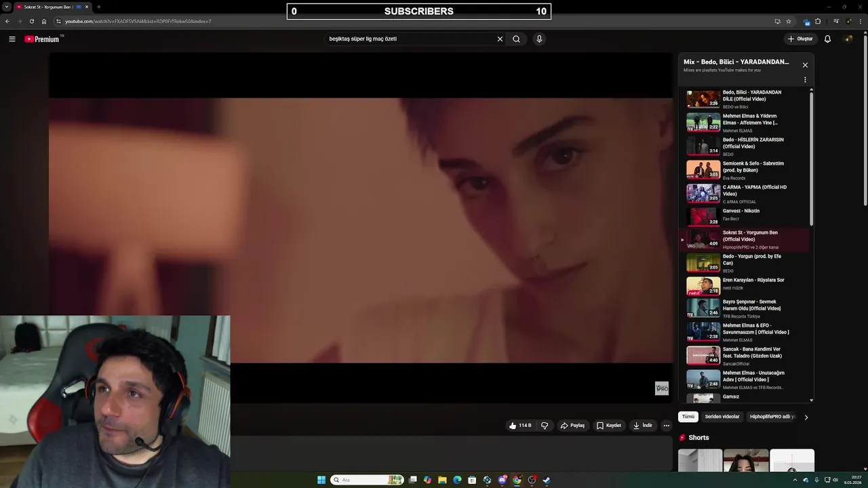This screenshot has height=488, width=868.
Task: Bookmark this page with the star
Action: (x=789, y=21)
